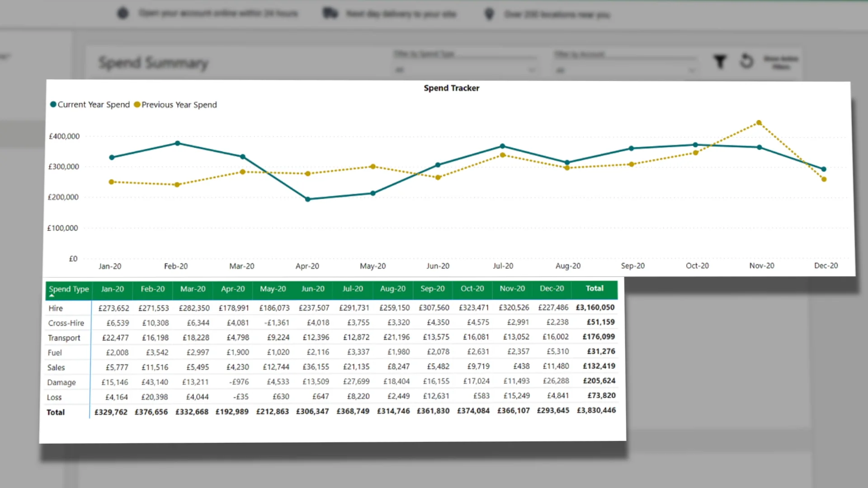Image resolution: width=868 pixels, height=488 pixels.
Task: Click the filter funnel icon
Action: pyautogui.click(x=720, y=61)
